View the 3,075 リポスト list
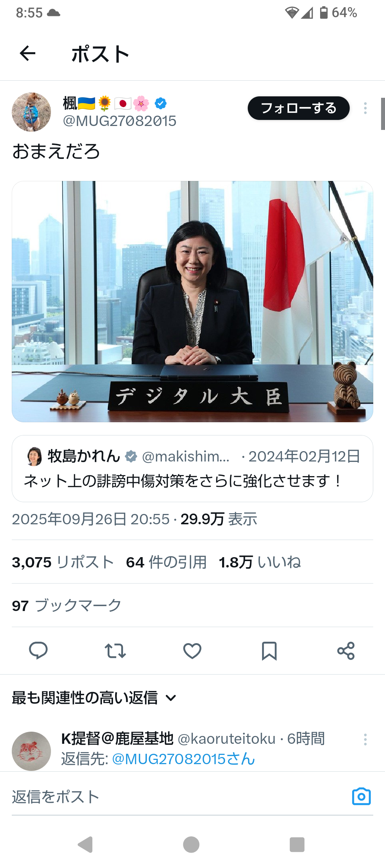Image resolution: width=385 pixels, height=868 pixels. pos(63,562)
